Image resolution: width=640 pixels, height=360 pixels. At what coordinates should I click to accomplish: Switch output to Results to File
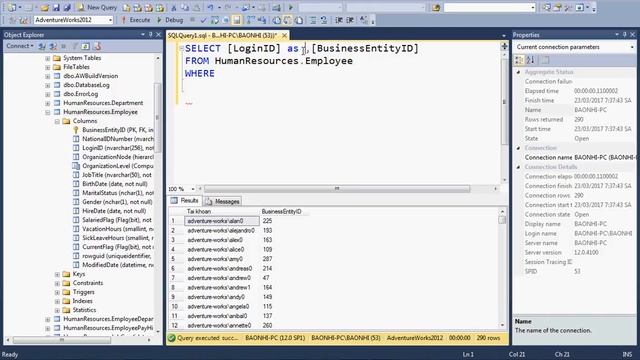tap(298, 20)
